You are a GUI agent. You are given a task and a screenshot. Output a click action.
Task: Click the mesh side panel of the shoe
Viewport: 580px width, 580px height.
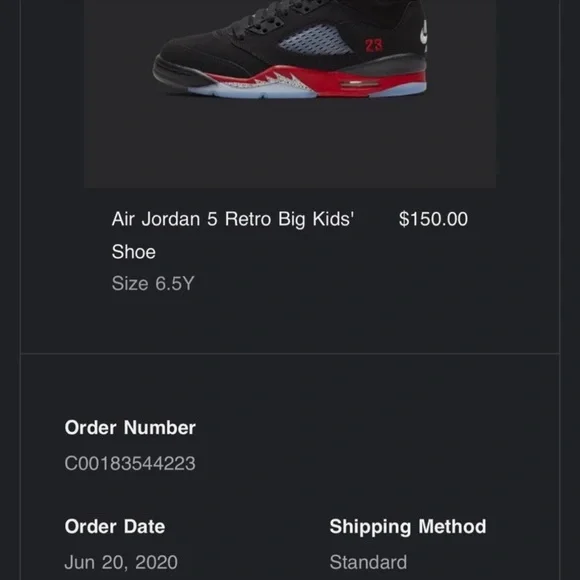point(315,40)
